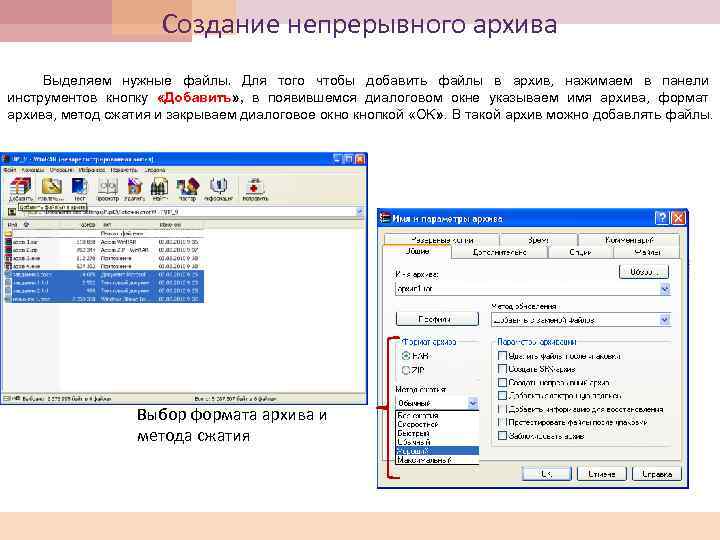720x540 pixels.
Task: Open the Файл menu in WinRAR
Action: (9, 170)
